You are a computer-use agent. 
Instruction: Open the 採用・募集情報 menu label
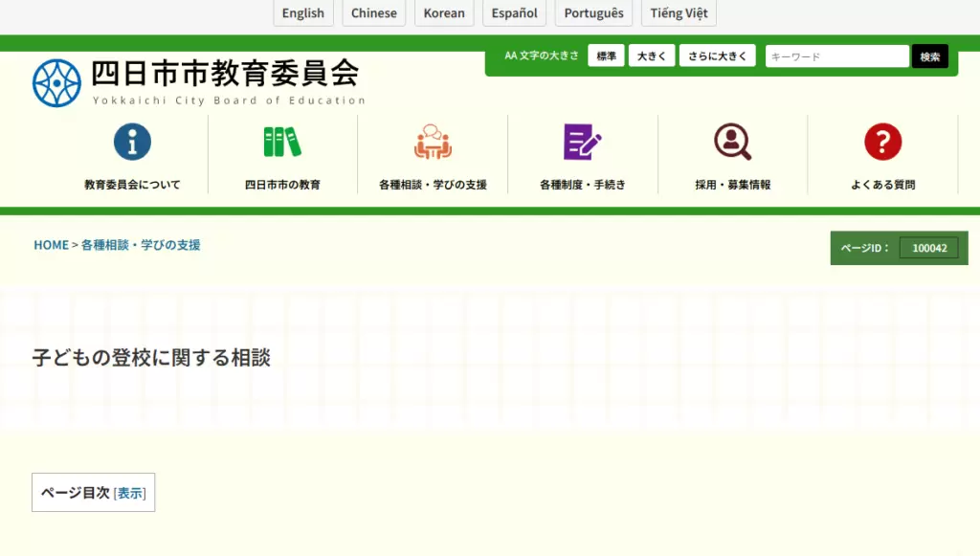[x=732, y=185]
